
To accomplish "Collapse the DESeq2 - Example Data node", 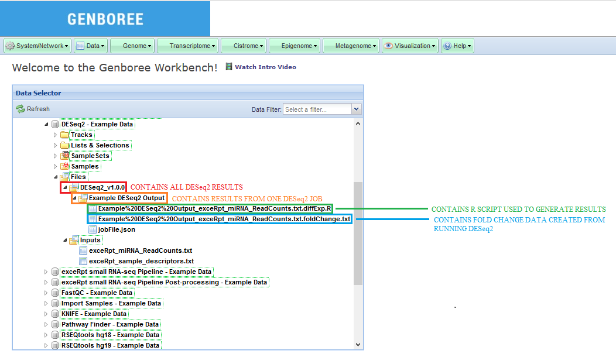I will (x=46, y=125).
